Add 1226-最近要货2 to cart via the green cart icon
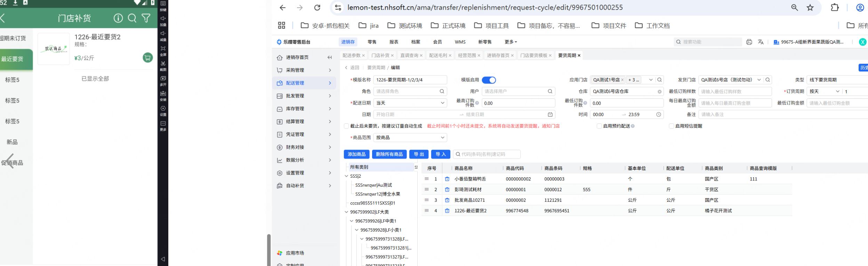Screen dimensions: 868x266 coord(148,57)
